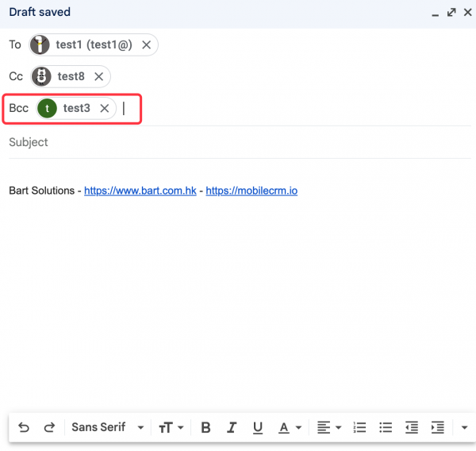The height and width of the screenshot is (451, 476).
Task: Click the Cc label
Action: (x=16, y=76)
